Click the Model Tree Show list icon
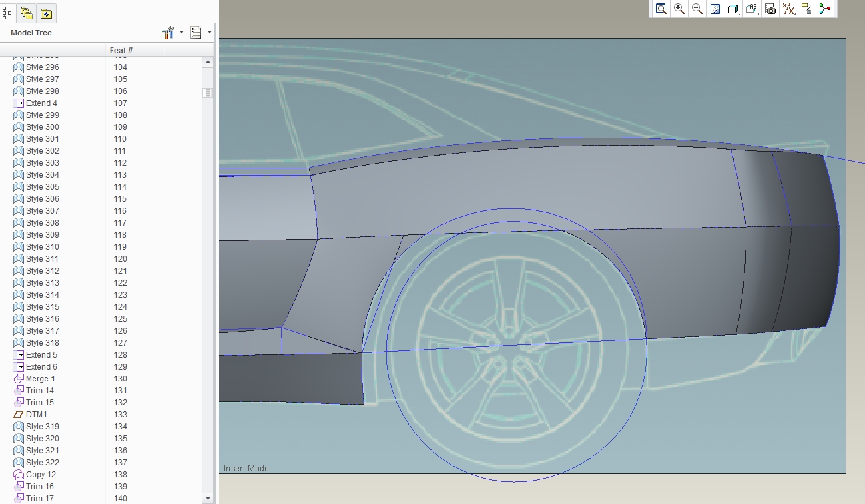This screenshot has height=504, width=865. pyautogui.click(x=196, y=32)
